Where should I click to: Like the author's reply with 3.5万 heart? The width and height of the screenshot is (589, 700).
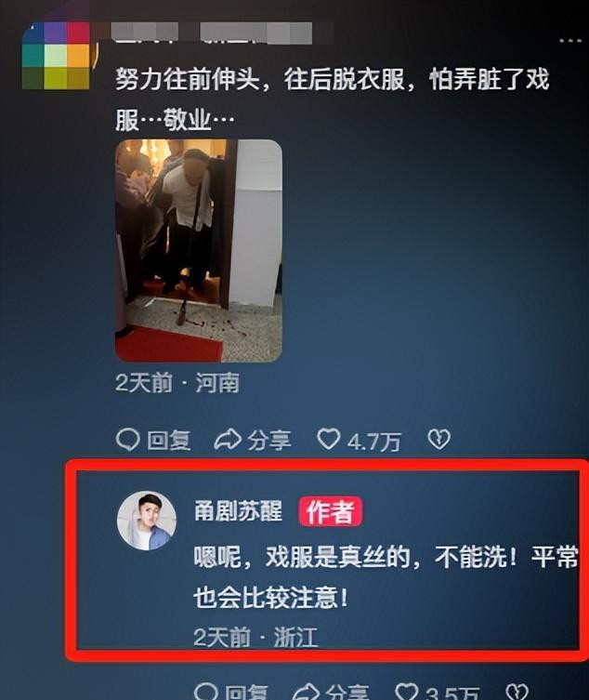tap(407, 691)
